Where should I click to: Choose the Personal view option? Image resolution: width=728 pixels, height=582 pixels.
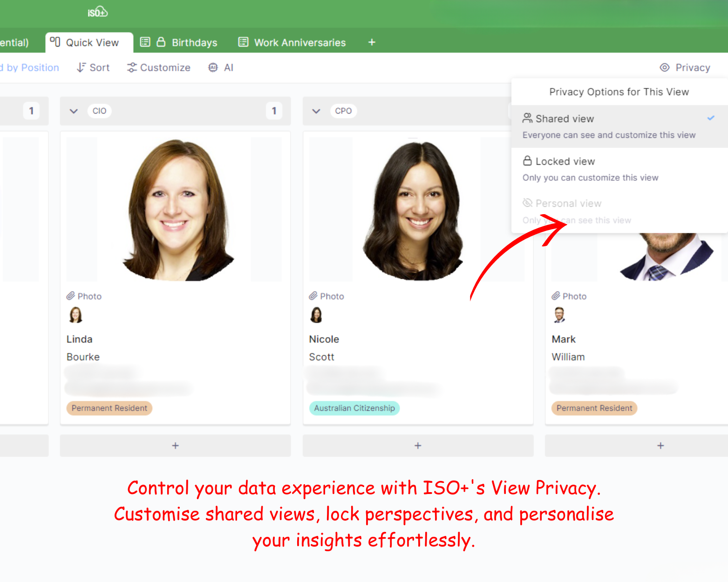click(x=619, y=212)
